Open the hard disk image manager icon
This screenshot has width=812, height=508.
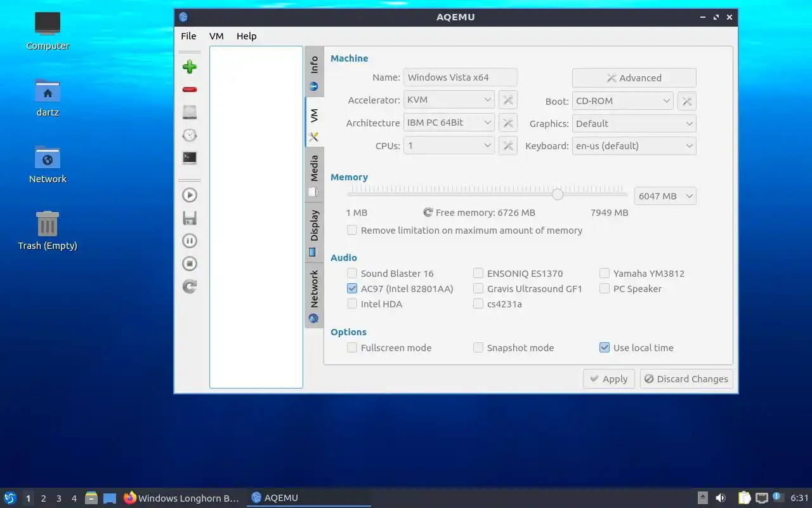pos(189,112)
